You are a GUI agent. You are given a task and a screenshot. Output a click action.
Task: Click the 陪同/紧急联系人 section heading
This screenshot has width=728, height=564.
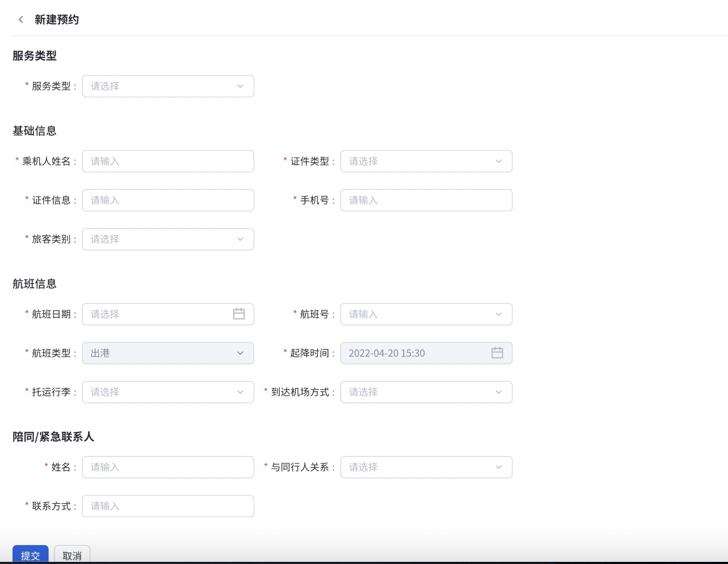(x=53, y=437)
